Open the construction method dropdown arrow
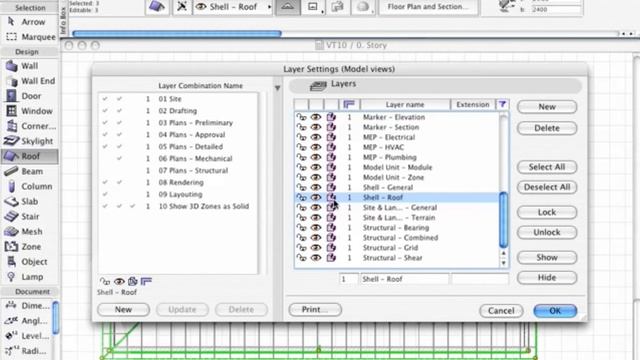 click(x=322, y=12)
